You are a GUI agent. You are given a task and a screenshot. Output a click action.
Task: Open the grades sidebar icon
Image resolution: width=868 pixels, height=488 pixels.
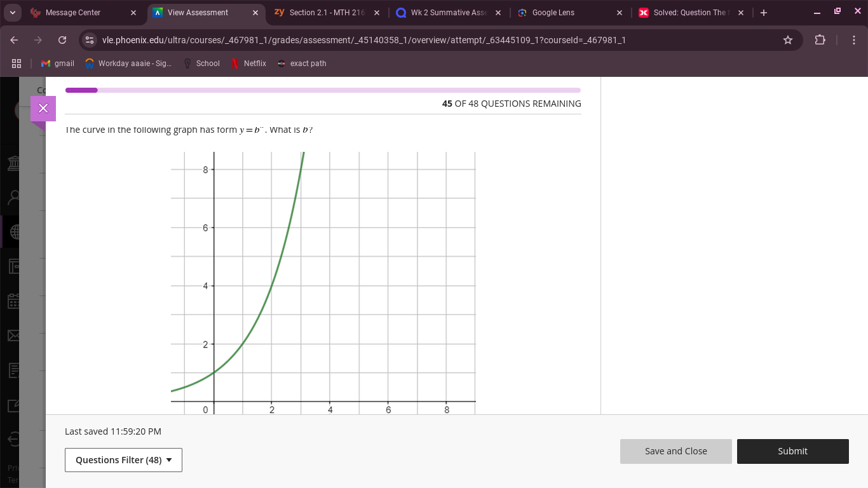(x=13, y=370)
